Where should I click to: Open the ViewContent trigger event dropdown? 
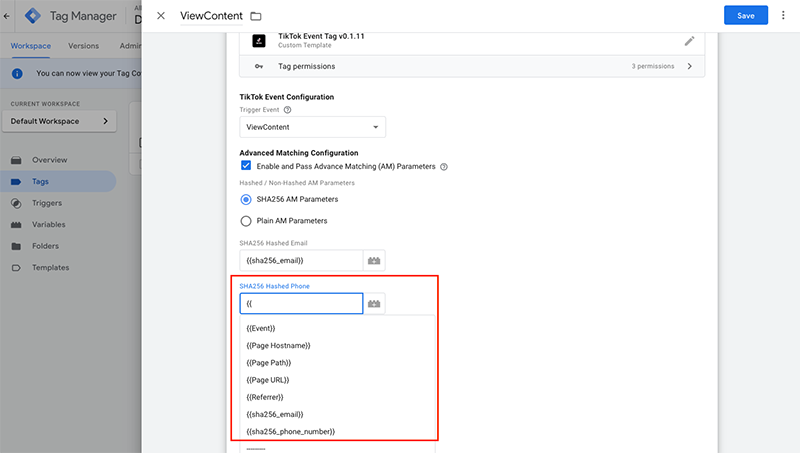pyautogui.click(x=313, y=127)
